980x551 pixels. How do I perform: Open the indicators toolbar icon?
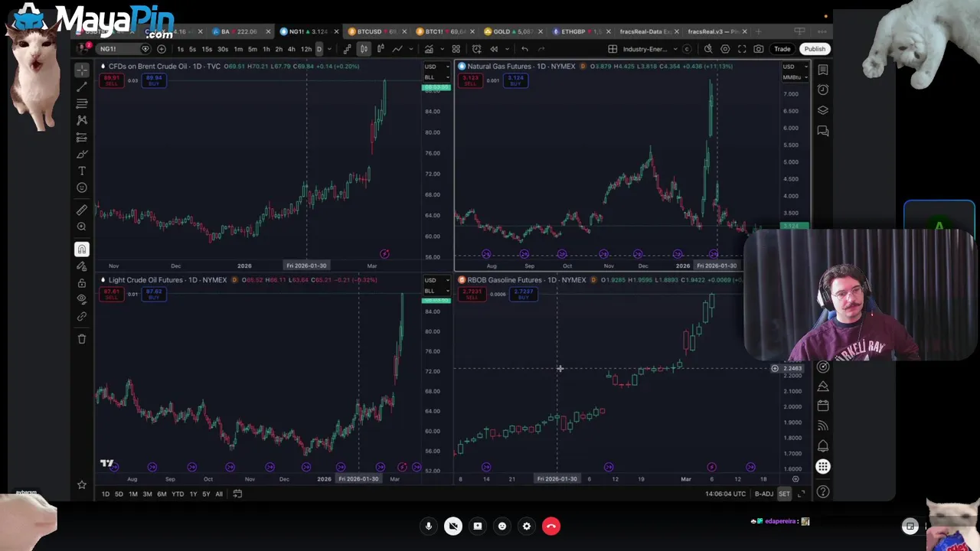429,49
